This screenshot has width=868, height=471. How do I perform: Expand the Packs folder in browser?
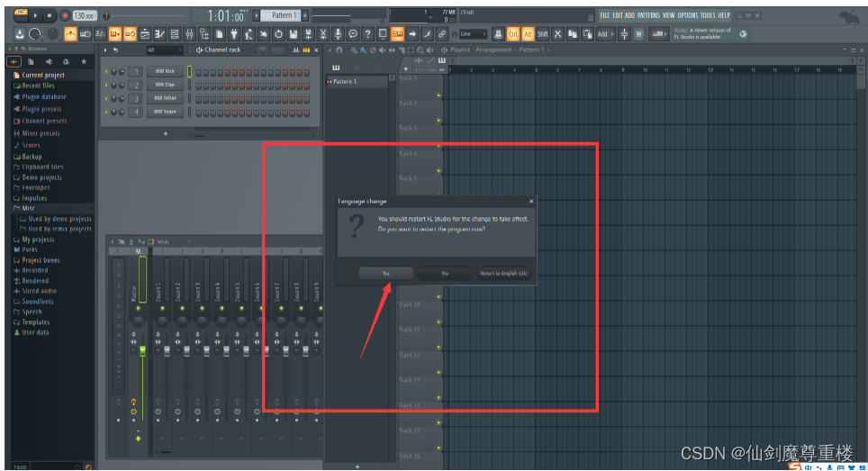coord(30,249)
